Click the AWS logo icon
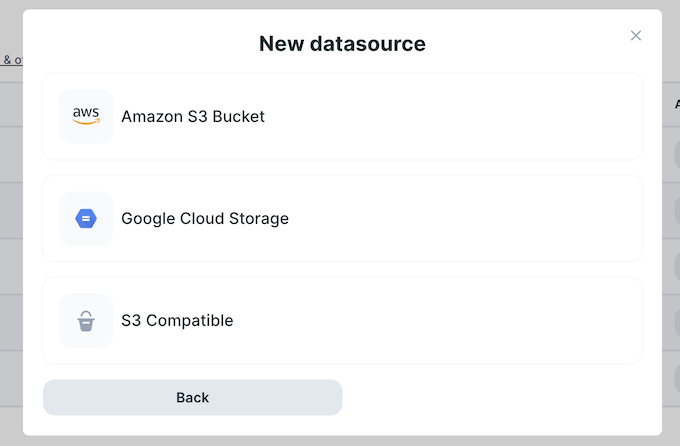 coord(86,116)
